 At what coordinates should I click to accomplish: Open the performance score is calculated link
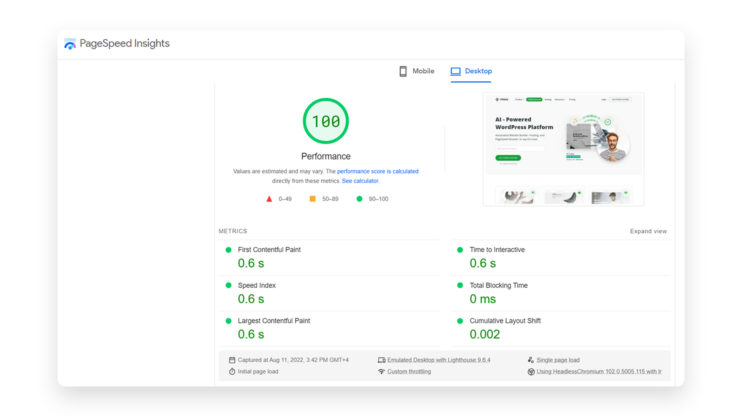click(378, 171)
